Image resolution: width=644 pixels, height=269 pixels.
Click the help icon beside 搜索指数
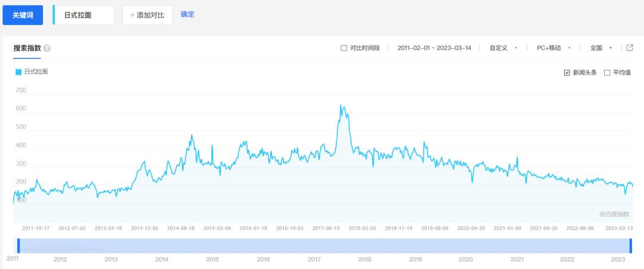[x=47, y=48]
